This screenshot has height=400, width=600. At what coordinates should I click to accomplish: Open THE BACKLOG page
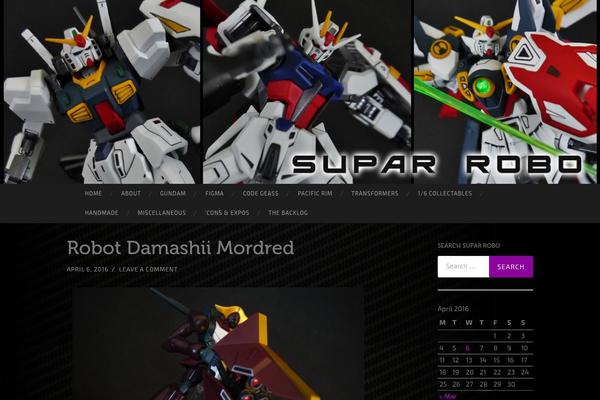[x=288, y=212]
